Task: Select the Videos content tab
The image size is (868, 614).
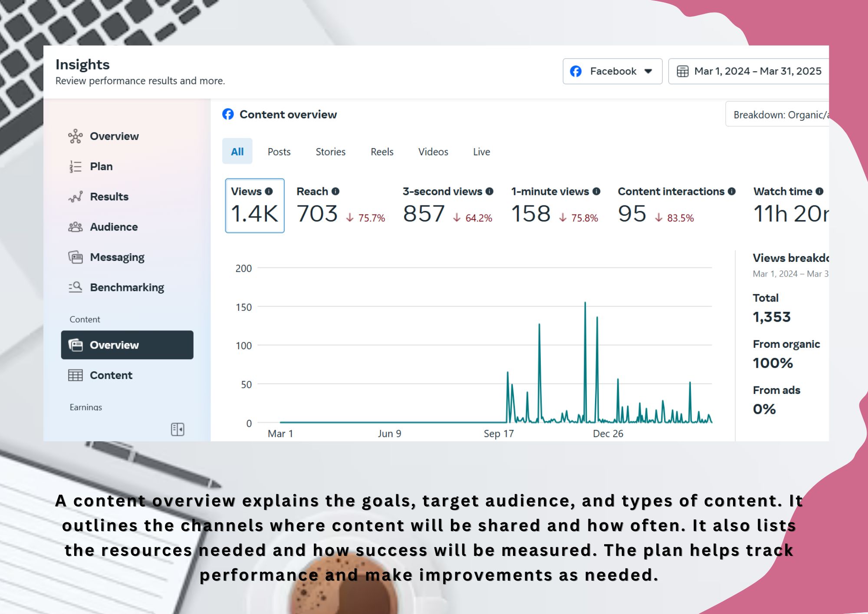Action: pos(433,152)
